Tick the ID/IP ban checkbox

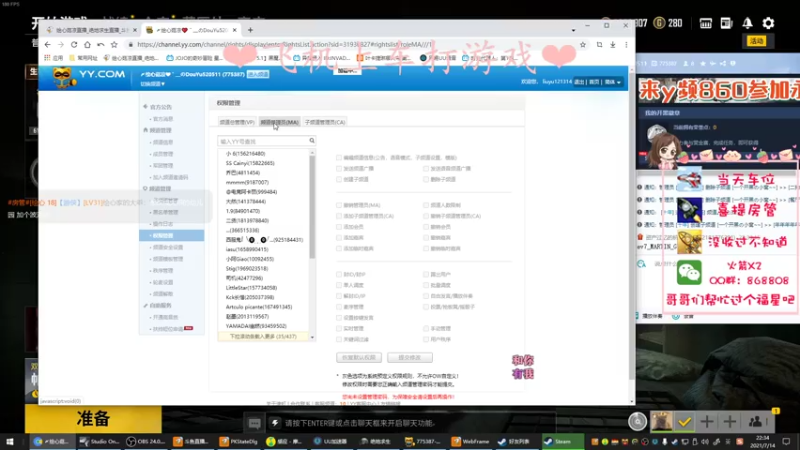(x=339, y=274)
